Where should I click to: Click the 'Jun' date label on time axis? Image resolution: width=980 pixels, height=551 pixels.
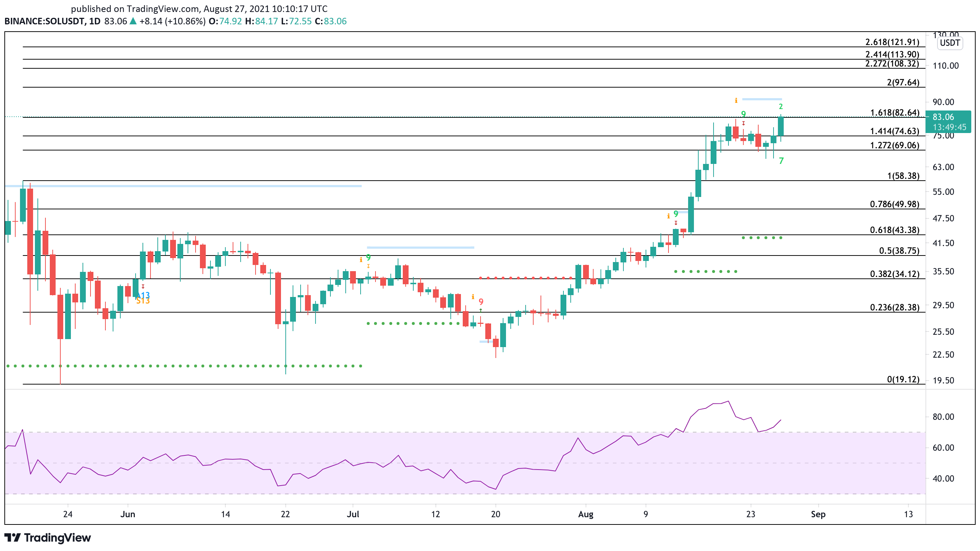pos(128,514)
